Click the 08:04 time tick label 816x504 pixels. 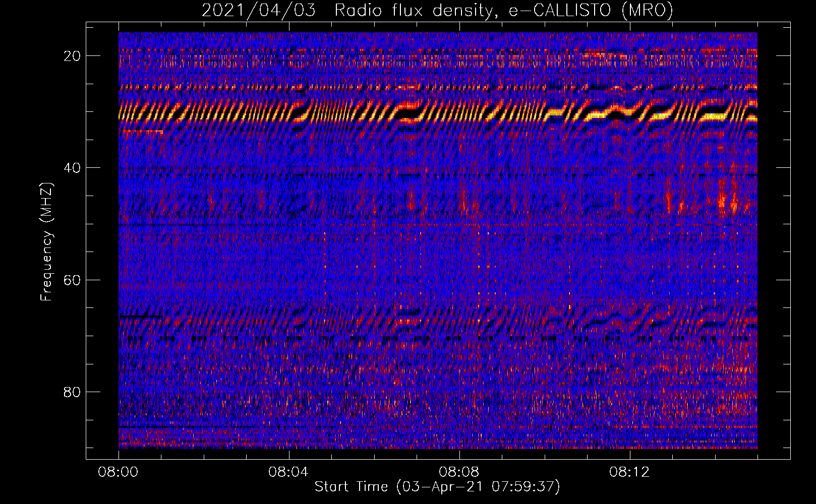pyautogui.click(x=288, y=472)
